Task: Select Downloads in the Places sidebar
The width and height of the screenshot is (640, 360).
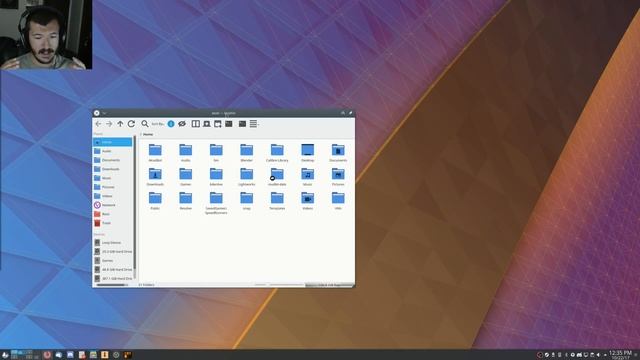Action: (113, 169)
